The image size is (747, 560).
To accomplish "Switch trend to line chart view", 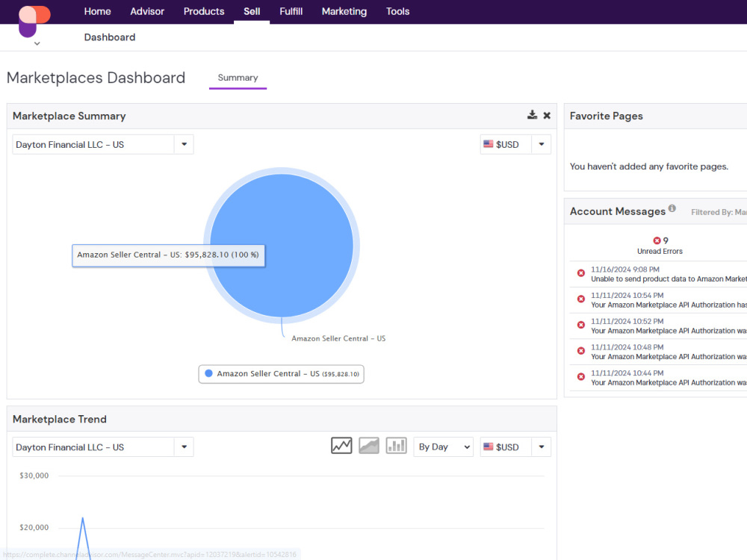I will point(341,446).
